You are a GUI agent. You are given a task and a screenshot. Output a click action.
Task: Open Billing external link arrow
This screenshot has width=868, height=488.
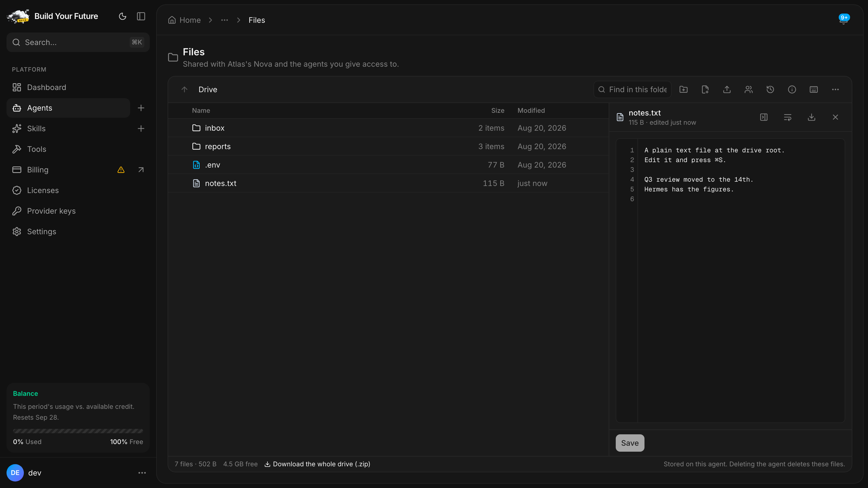[x=141, y=170]
